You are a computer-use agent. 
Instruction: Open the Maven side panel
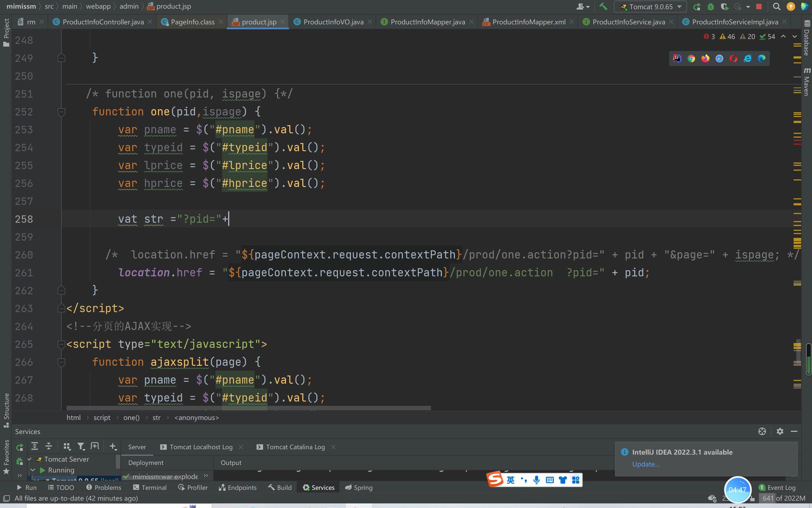(x=807, y=82)
